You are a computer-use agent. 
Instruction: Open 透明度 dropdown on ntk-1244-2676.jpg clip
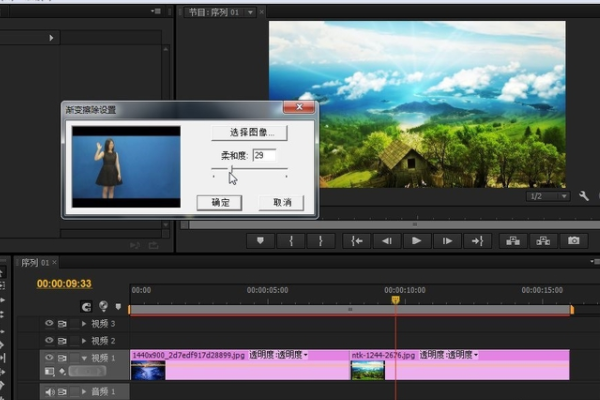(476, 355)
